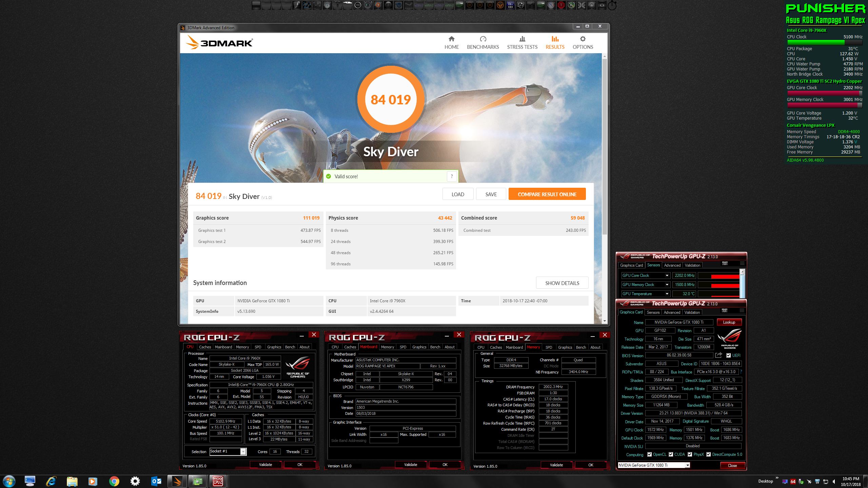
Task: Click the GPU-Z Sensors scrollbar up arrow
Action: 742,272
